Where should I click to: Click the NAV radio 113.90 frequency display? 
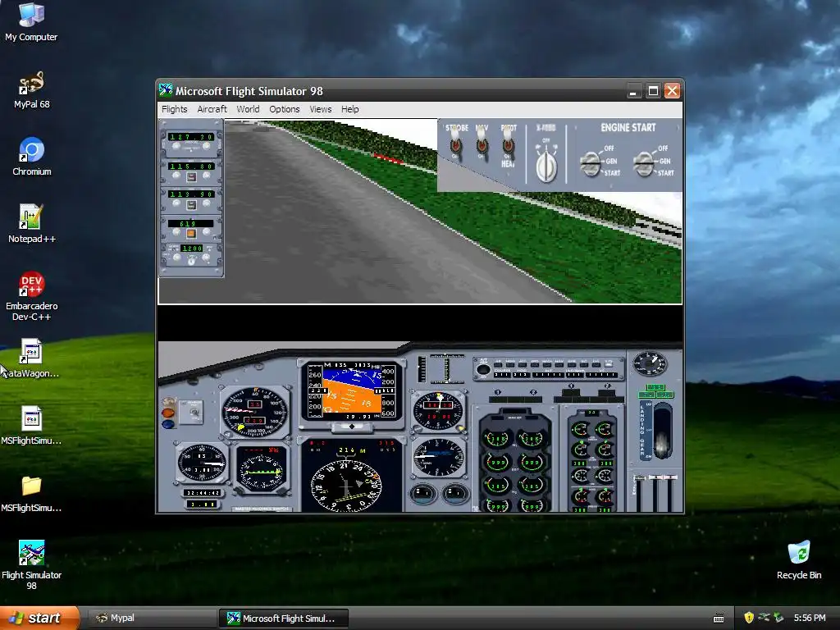click(x=191, y=194)
